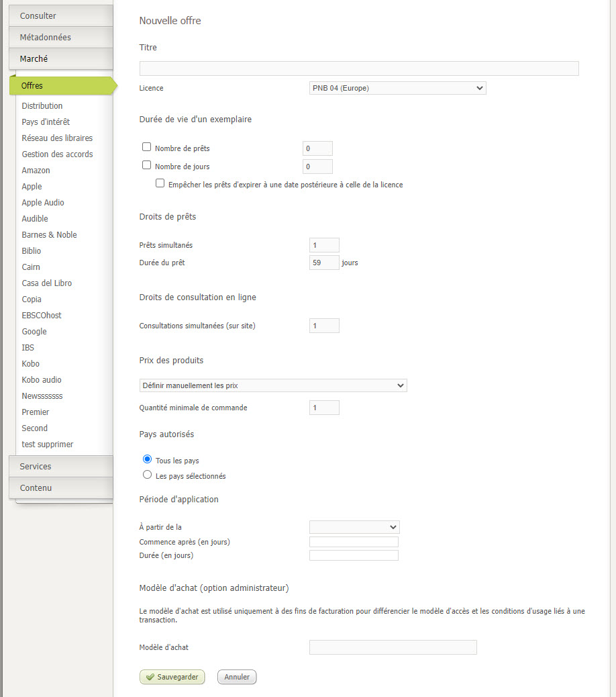Expand Définir manuellement les prix dropdown
The width and height of the screenshot is (616, 697).
point(273,385)
